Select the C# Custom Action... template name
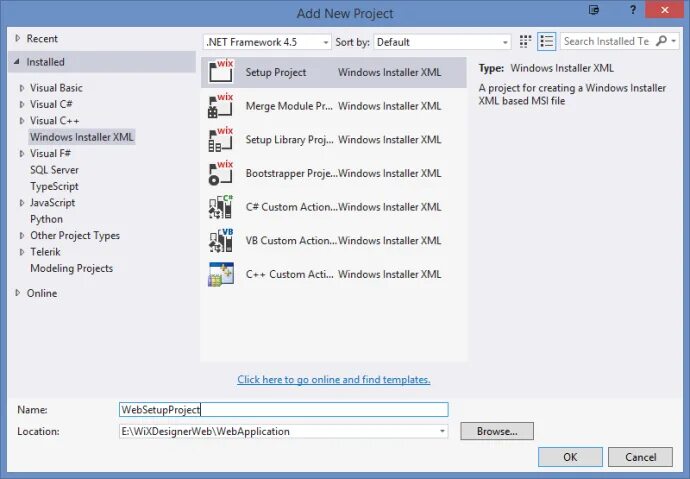Image resolution: width=690 pixels, height=479 pixels. pyautogui.click(x=291, y=207)
